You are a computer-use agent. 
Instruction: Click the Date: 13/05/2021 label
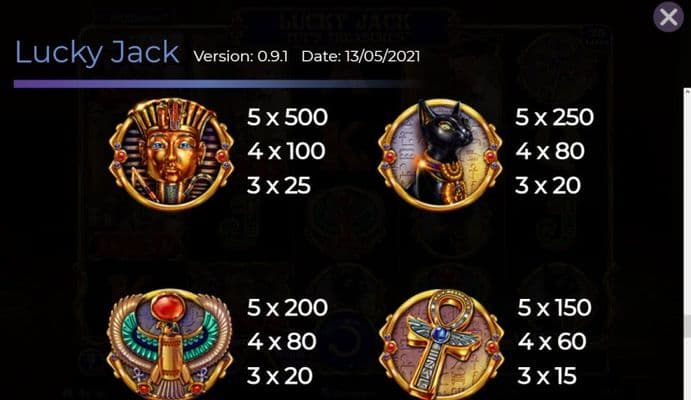[x=361, y=56]
